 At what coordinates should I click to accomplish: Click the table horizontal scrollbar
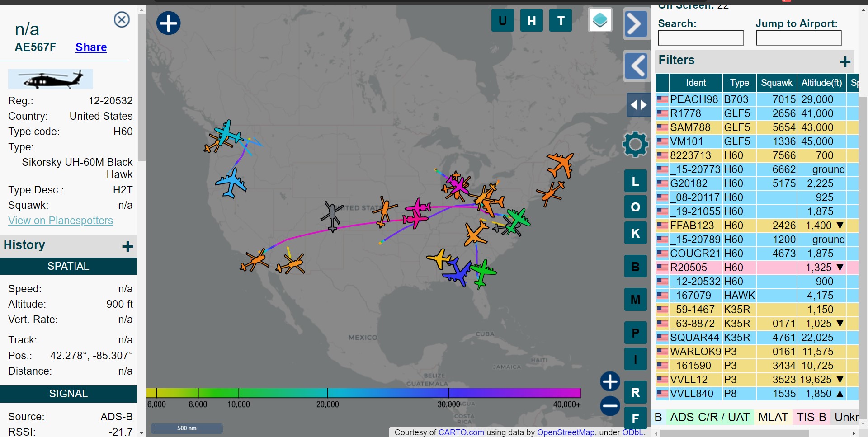pos(734,433)
